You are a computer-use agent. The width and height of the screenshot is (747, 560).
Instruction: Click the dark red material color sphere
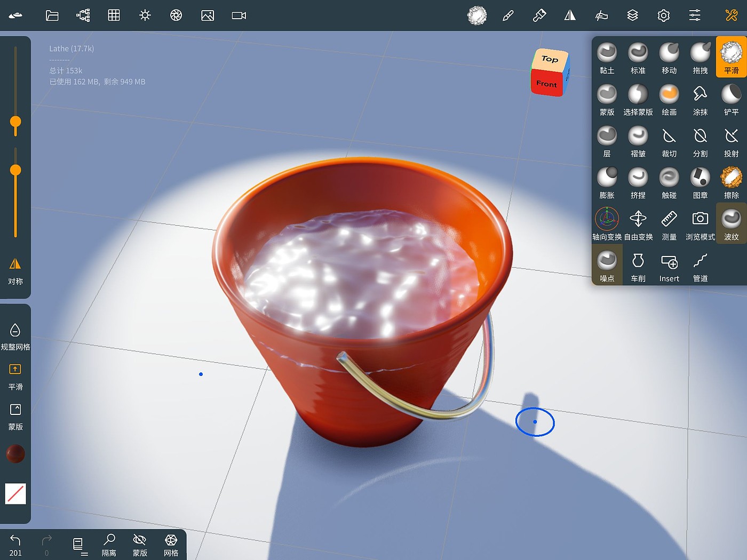15,454
